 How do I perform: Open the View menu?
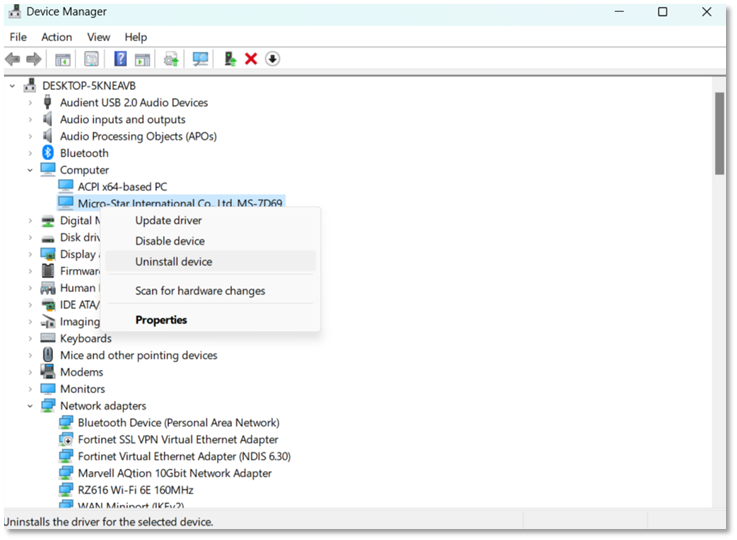point(98,37)
